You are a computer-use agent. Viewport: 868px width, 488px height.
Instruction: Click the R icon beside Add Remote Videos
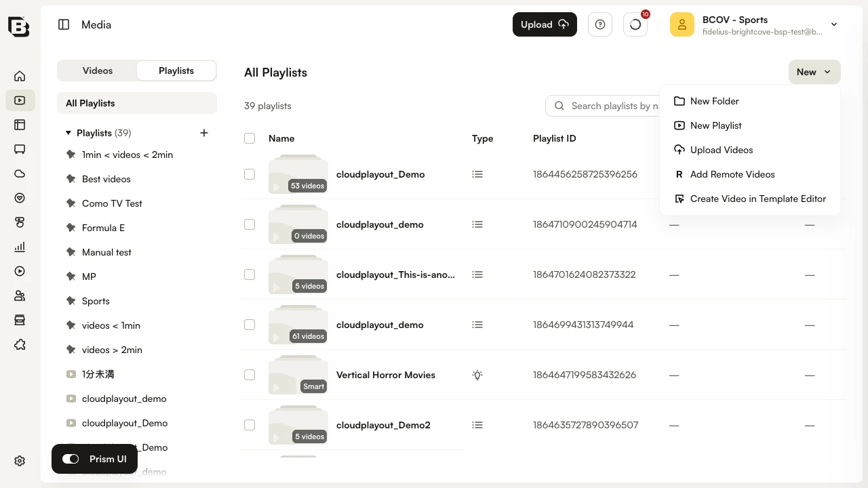[679, 174]
